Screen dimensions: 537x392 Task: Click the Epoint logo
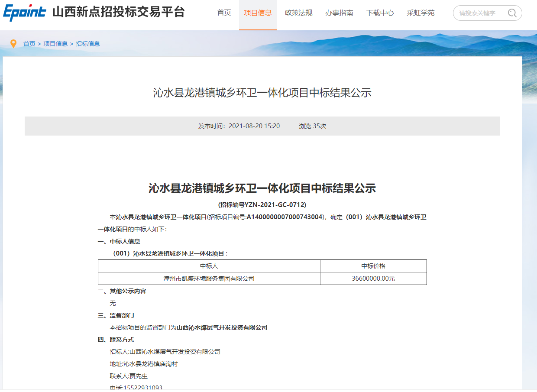click(25, 13)
